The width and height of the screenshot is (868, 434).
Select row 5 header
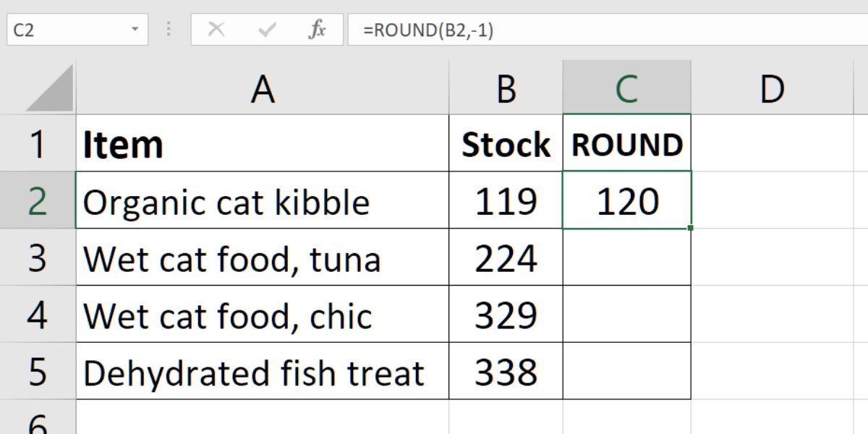pos(38,373)
